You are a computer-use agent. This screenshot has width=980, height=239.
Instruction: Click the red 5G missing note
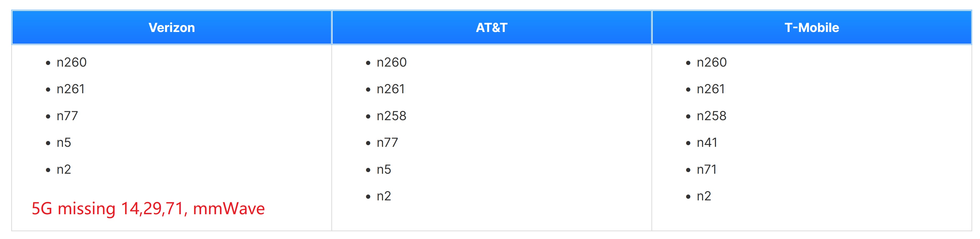(148, 209)
